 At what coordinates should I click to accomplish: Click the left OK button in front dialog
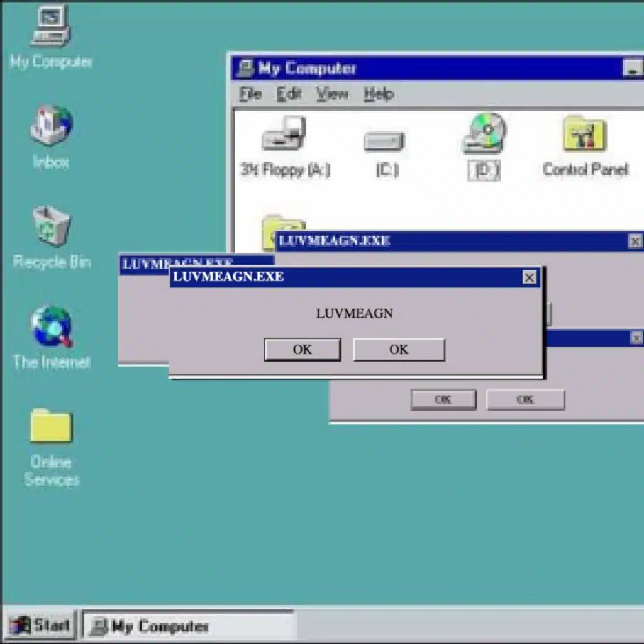tap(303, 350)
